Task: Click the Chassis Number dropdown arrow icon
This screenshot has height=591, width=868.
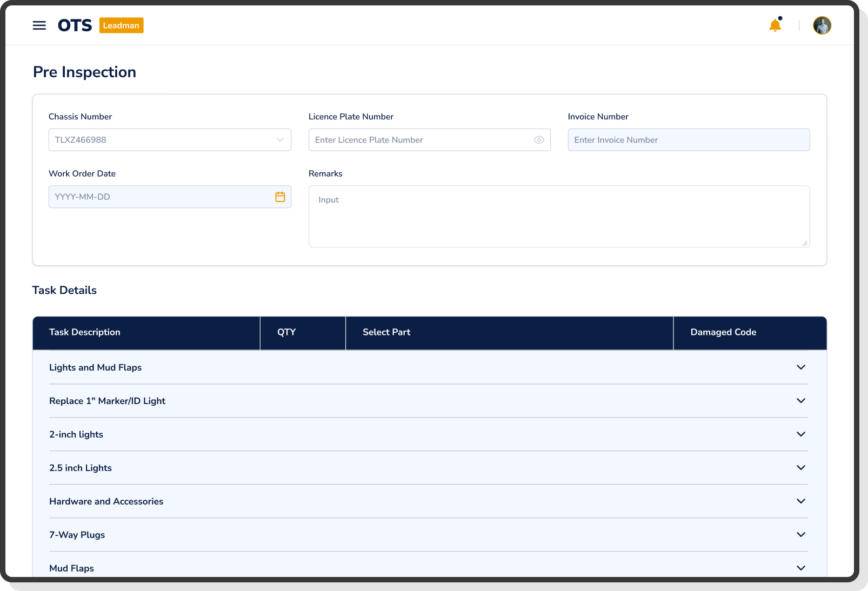Action: pyautogui.click(x=280, y=140)
